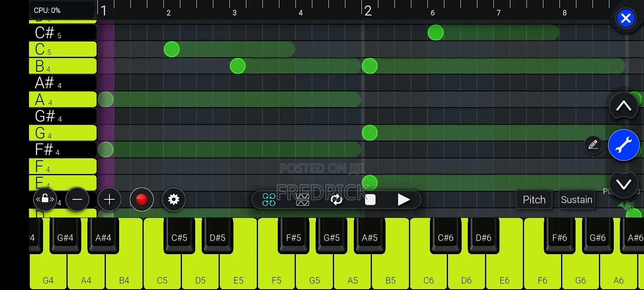The width and height of the screenshot is (644, 290).
Task: Jump to bar 2 on timeline ruler
Action: pos(367,10)
